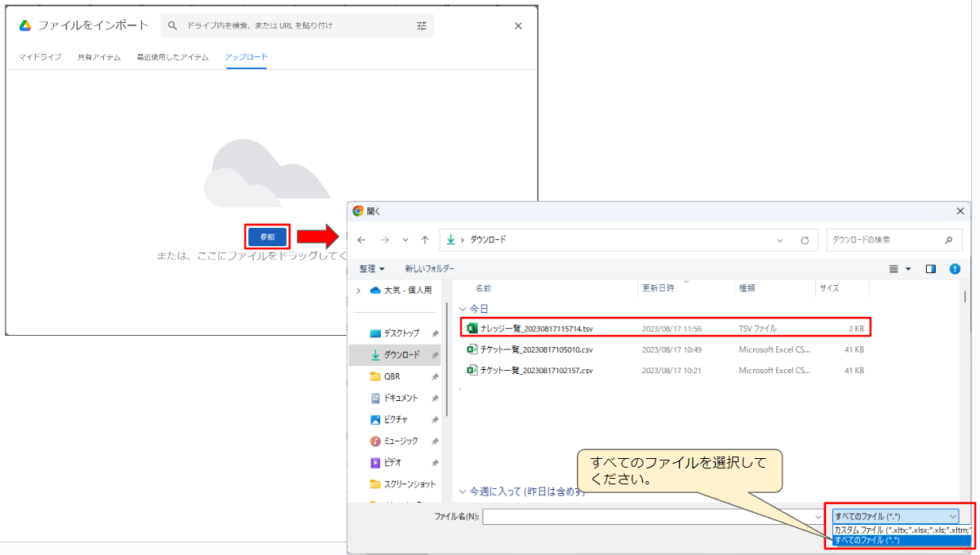
Task: Click the blue help icon in file dialog
Action: point(955,269)
